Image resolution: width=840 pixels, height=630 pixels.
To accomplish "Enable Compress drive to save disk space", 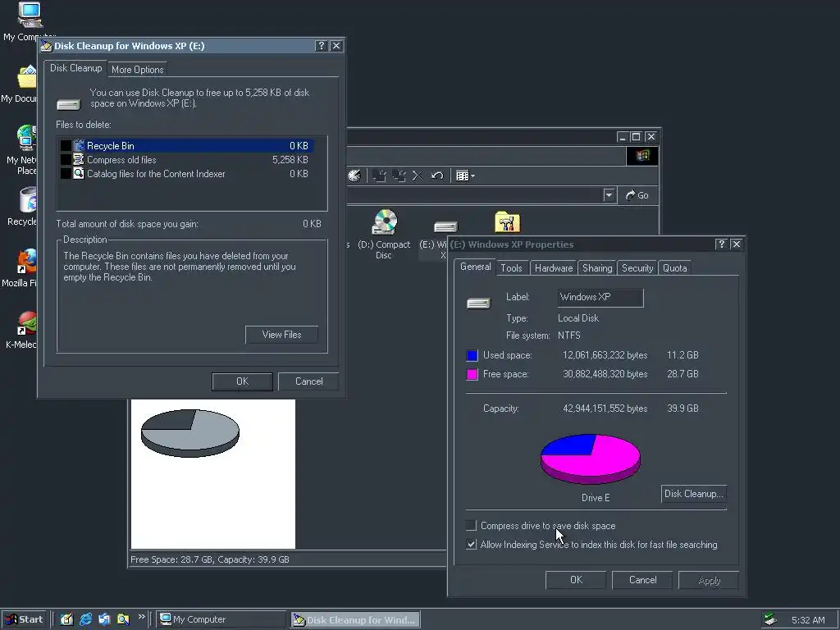I will tap(472, 526).
